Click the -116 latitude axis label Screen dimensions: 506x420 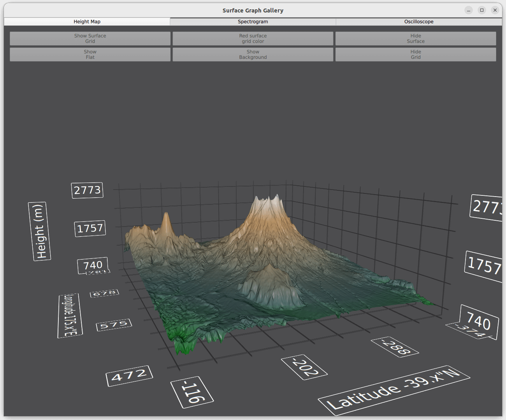pyautogui.click(x=192, y=392)
